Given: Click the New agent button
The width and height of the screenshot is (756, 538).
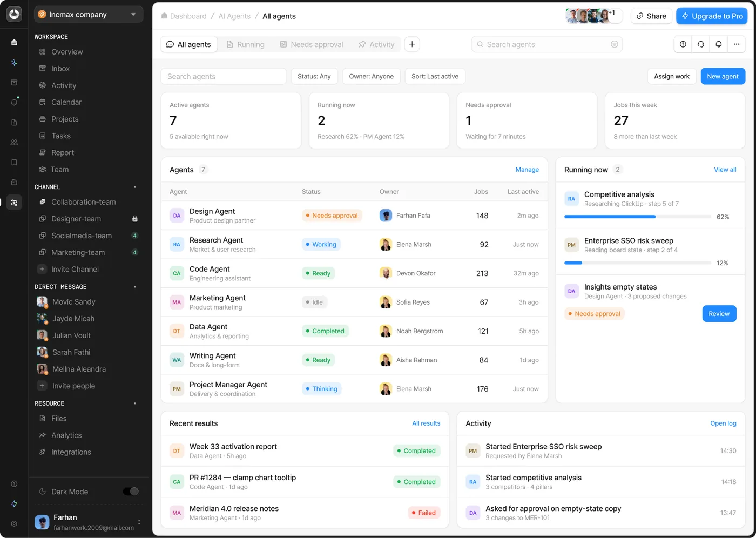Looking at the screenshot, I should (x=723, y=76).
